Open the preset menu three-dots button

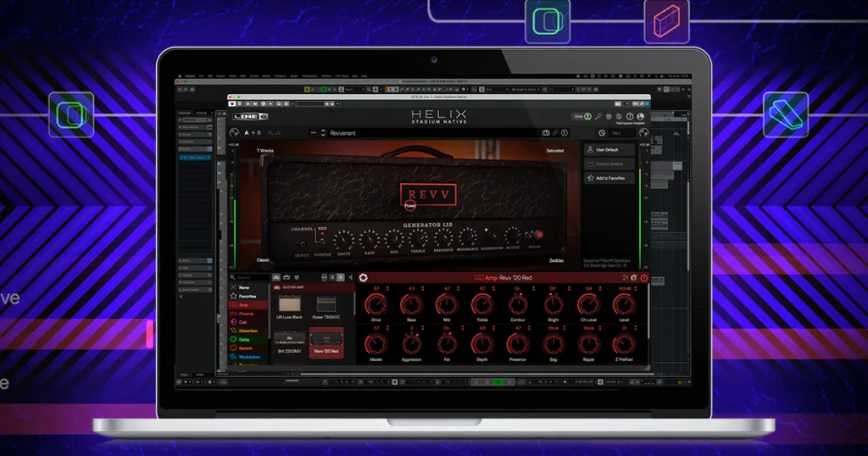coord(314,133)
